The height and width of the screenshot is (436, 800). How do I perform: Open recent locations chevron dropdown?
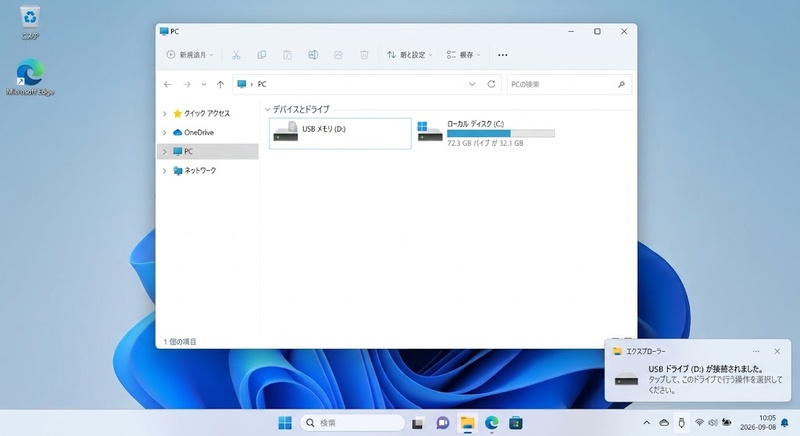pos(204,84)
